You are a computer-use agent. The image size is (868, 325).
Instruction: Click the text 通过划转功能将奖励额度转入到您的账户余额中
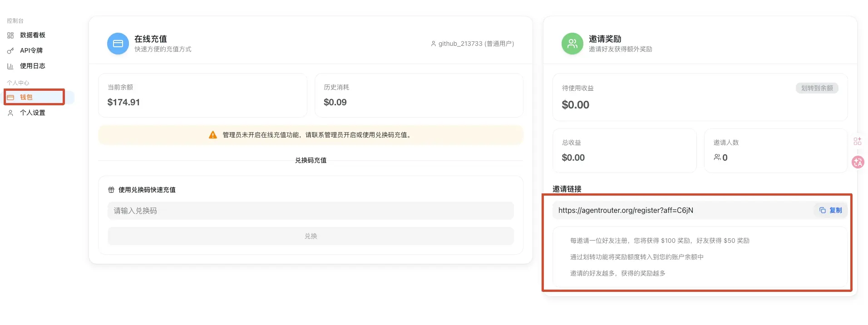637,257
